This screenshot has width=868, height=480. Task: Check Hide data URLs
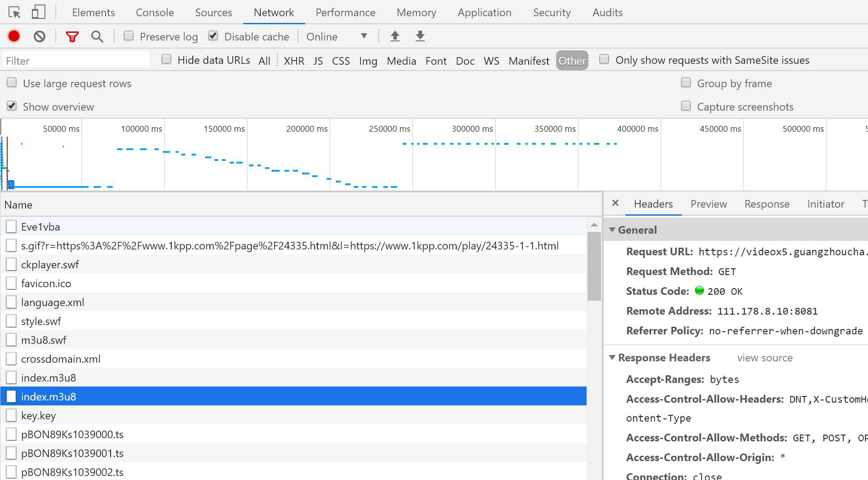166,59
